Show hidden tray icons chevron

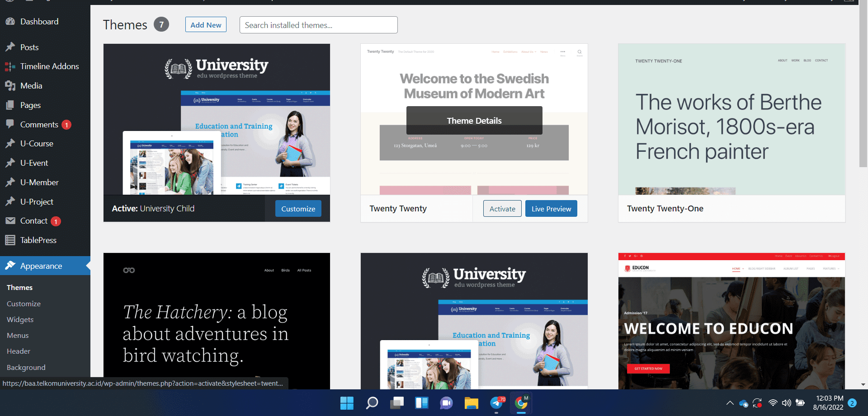[x=730, y=403]
